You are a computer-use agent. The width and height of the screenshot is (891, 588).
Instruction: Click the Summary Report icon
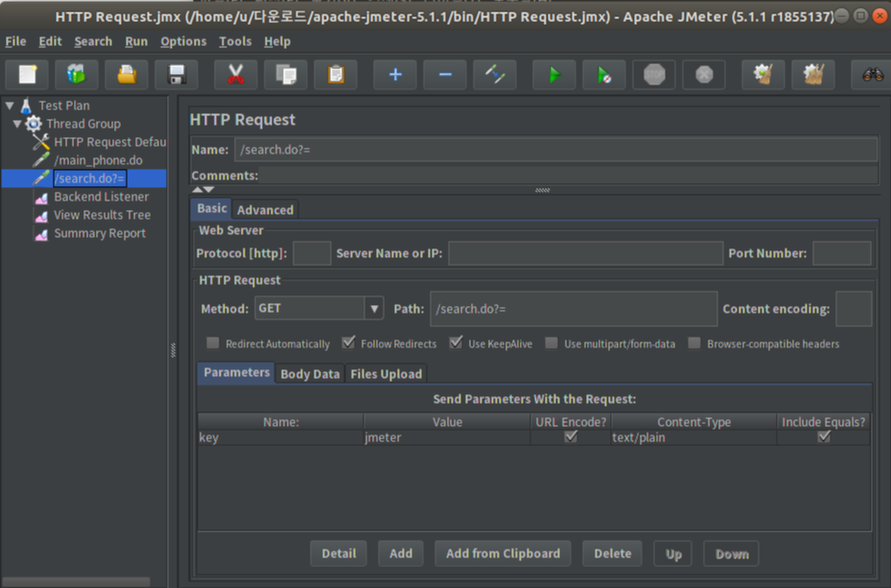pyautogui.click(x=41, y=233)
